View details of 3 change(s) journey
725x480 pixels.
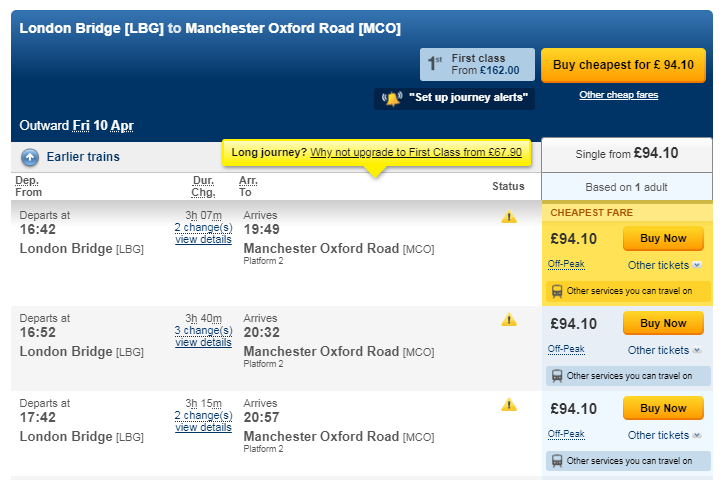coord(203,342)
